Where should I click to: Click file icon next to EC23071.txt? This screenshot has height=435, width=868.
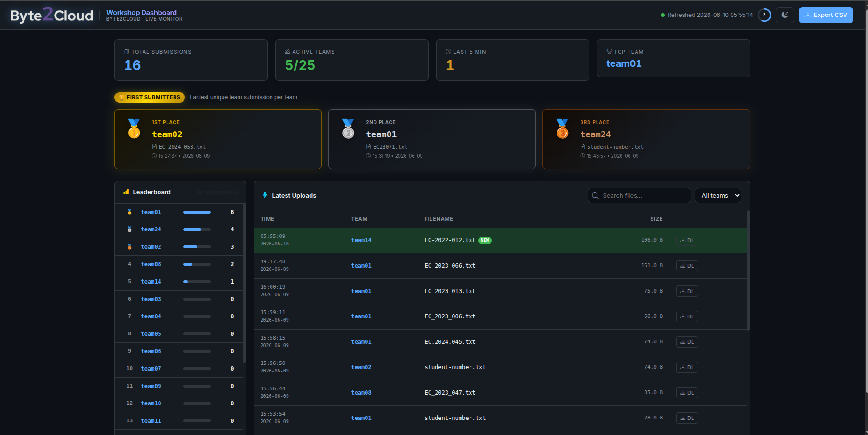(x=369, y=147)
